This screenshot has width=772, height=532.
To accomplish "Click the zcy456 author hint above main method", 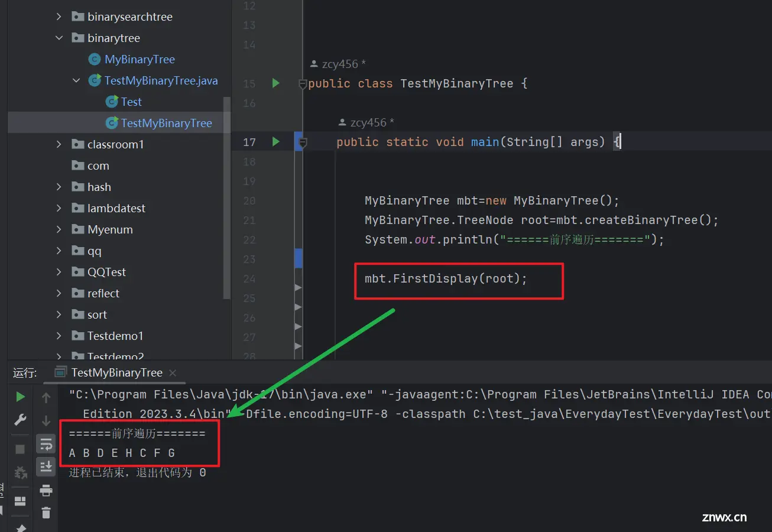I will click(x=366, y=122).
